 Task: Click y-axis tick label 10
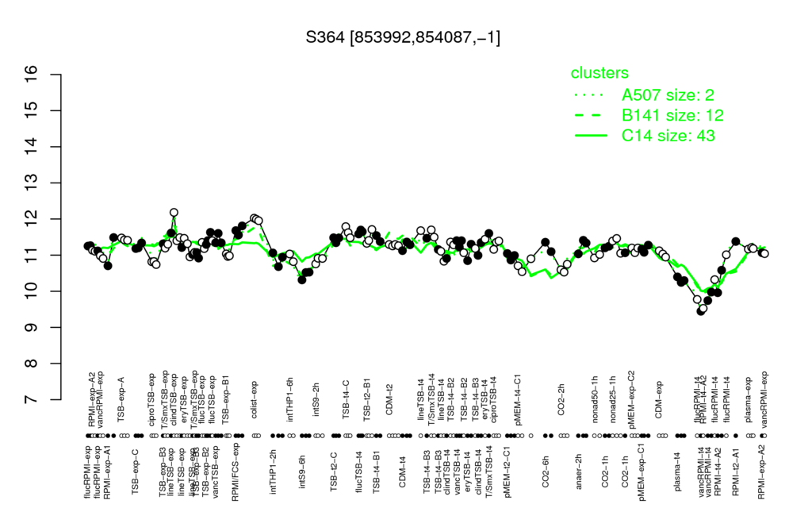[32, 291]
